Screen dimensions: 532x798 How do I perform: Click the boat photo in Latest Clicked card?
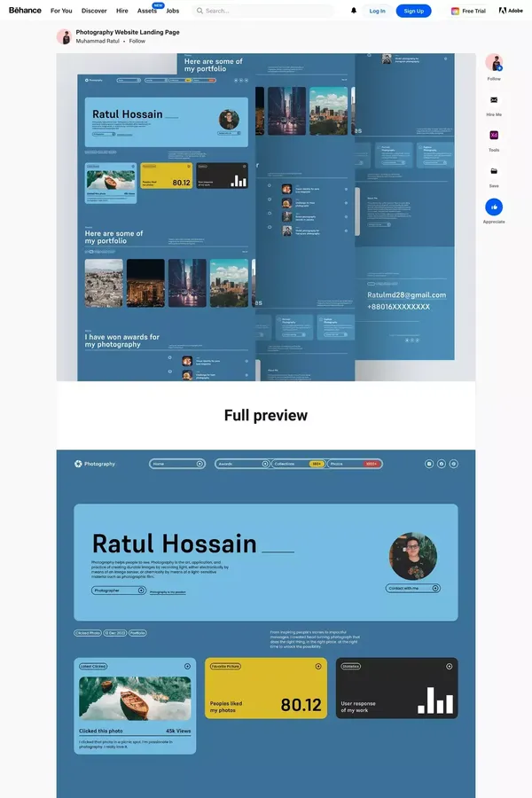click(x=135, y=699)
